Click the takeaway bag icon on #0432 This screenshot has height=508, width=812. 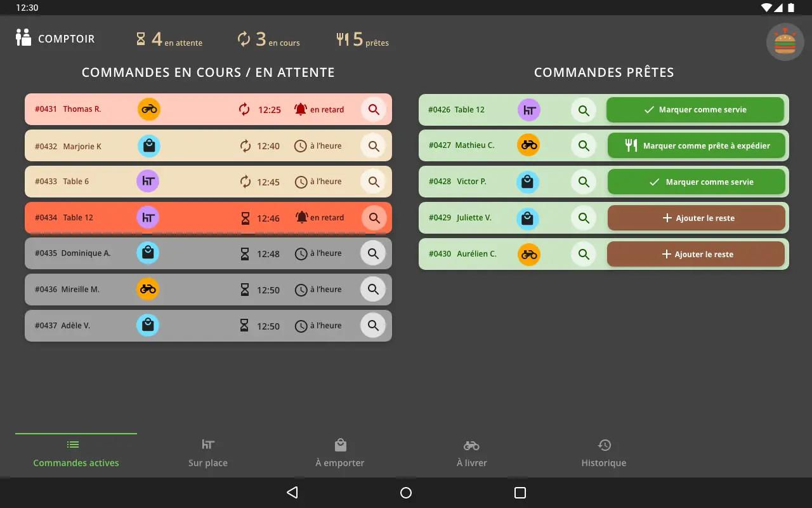coord(148,146)
